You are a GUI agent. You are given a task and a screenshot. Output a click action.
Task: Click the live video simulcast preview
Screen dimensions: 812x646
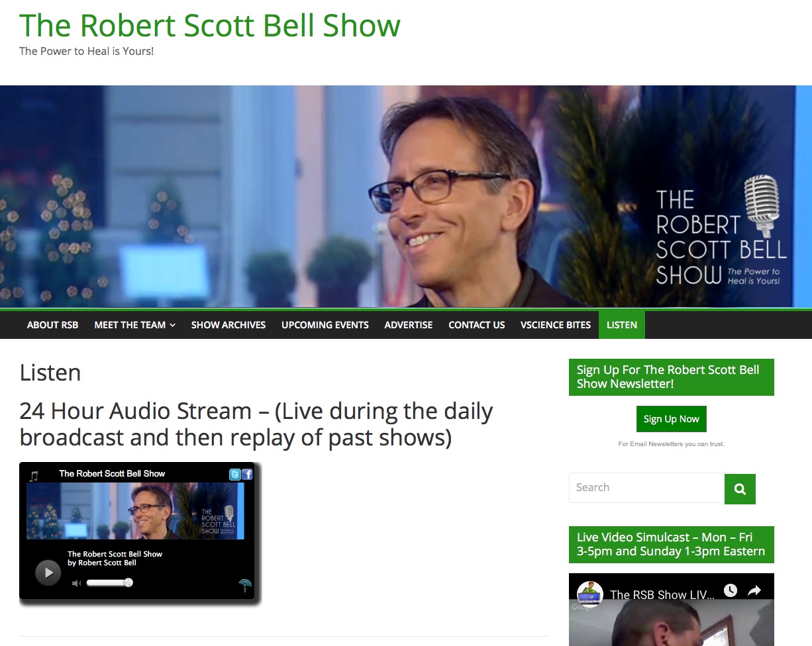coord(672,610)
